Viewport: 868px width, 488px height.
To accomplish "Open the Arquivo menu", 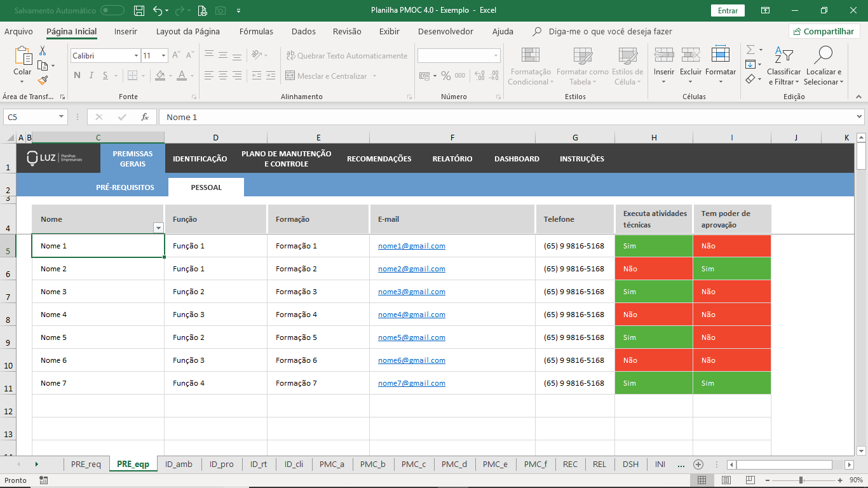I will click(18, 31).
